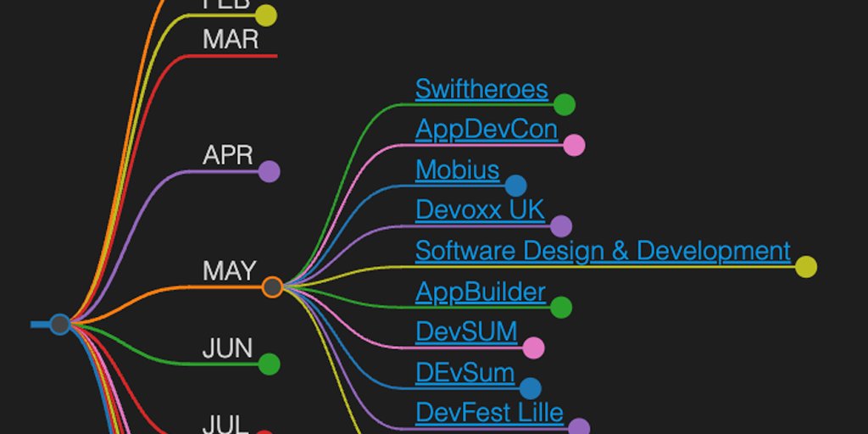Image resolution: width=868 pixels, height=434 pixels.
Task: Expand the JUL red node
Action: pyautogui.click(x=264, y=431)
